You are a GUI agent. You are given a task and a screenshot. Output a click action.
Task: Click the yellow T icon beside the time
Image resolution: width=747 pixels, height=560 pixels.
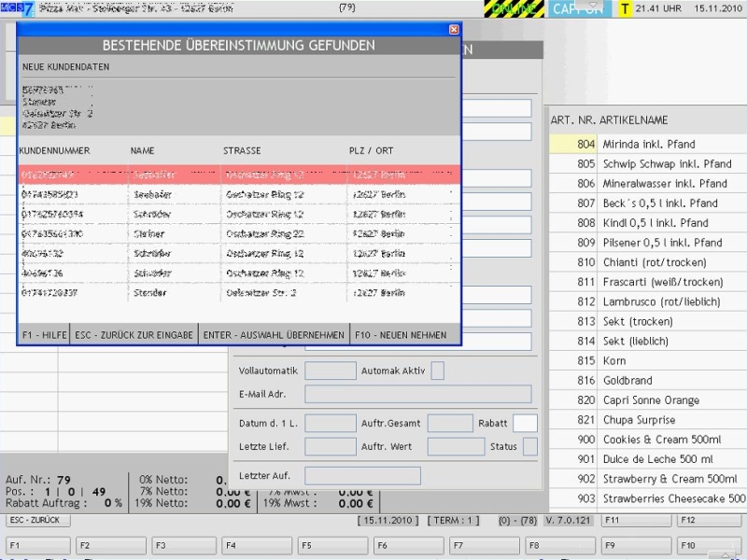[x=625, y=8]
